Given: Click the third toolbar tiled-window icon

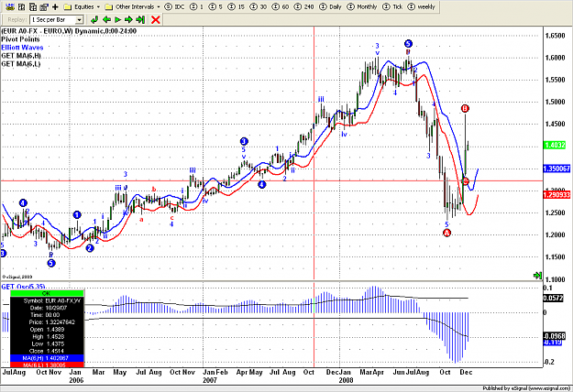Looking at the screenshot, I should [33, 6].
